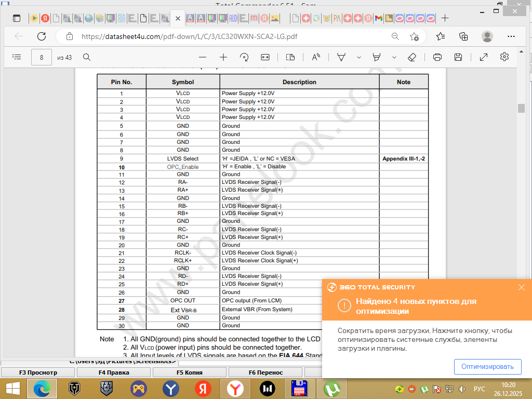
Task: Expand the Highlighter options dropdown
Action: [x=394, y=57]
